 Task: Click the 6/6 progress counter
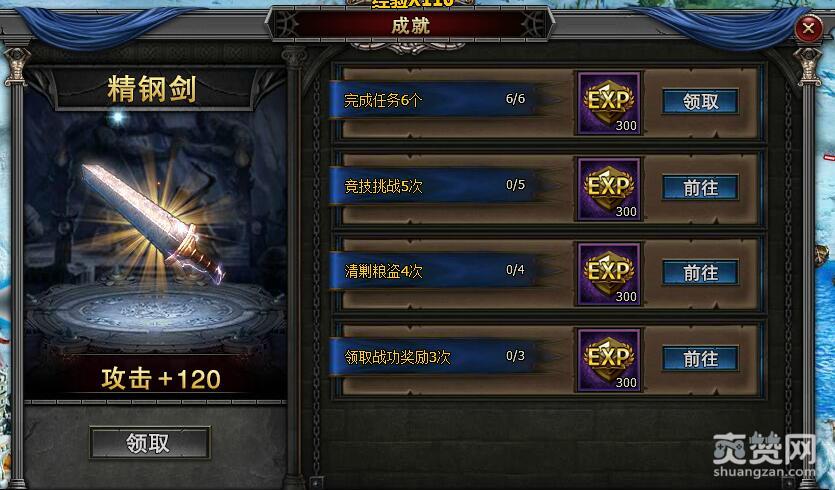click(x=515, y=99)
